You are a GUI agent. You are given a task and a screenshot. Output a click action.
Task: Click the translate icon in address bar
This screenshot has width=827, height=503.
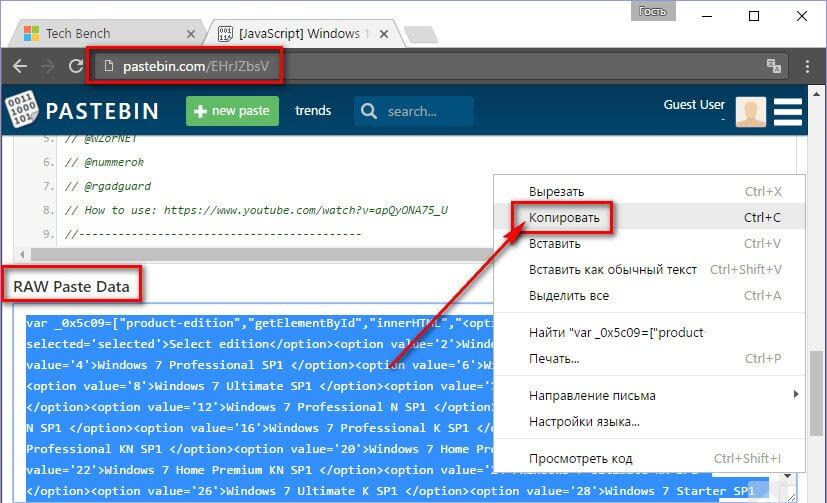point(774,66)
